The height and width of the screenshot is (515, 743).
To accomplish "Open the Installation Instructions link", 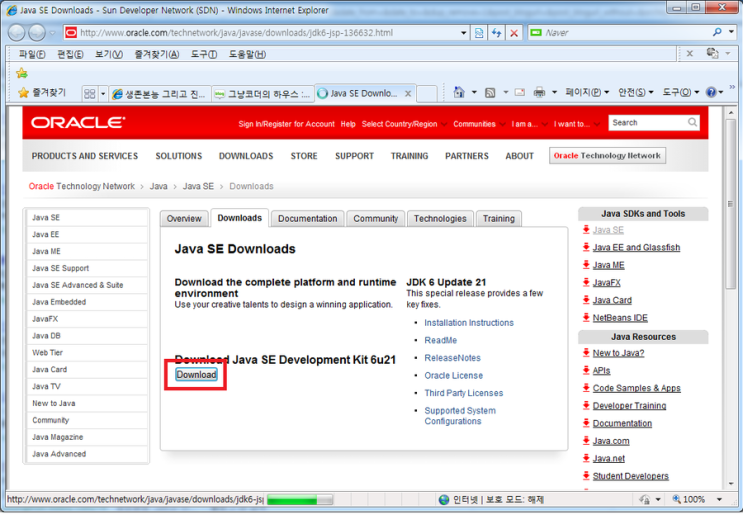I will tap(469, 323).
